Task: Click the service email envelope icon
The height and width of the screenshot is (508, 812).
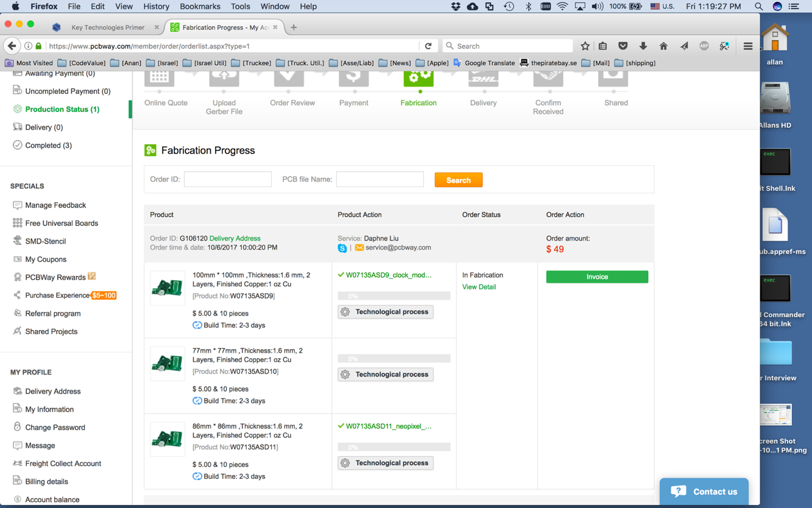Action: (359, 248)
